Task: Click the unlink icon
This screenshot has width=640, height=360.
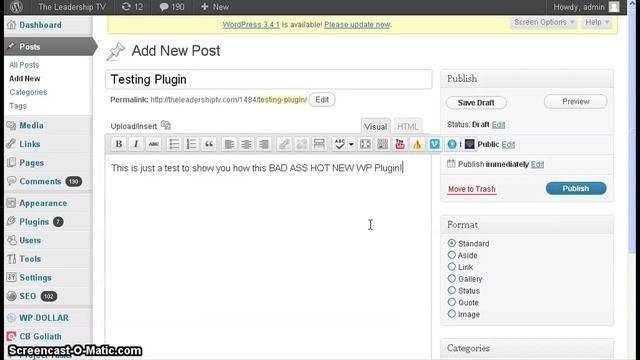Action: click(x=302, y=144)
